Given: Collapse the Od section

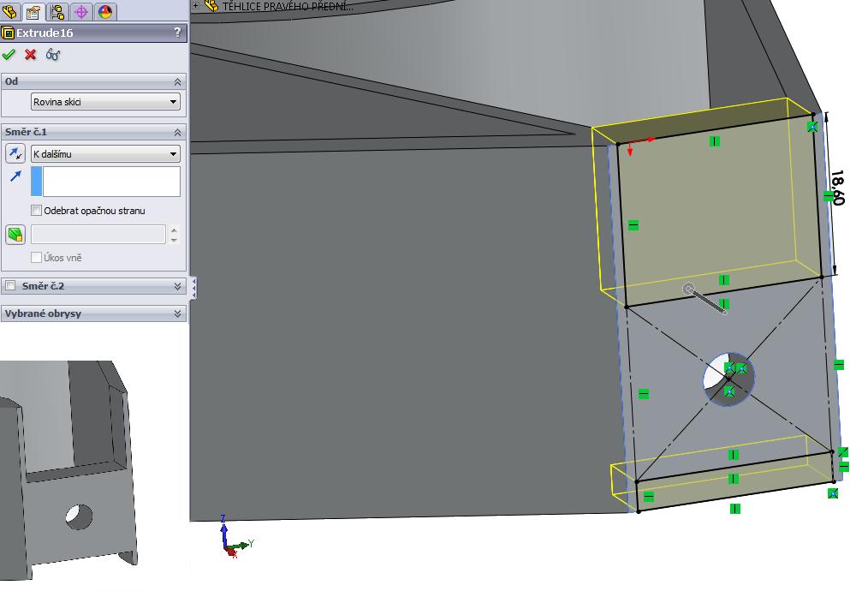Looking at the screenshot, I should pos(177,82).
